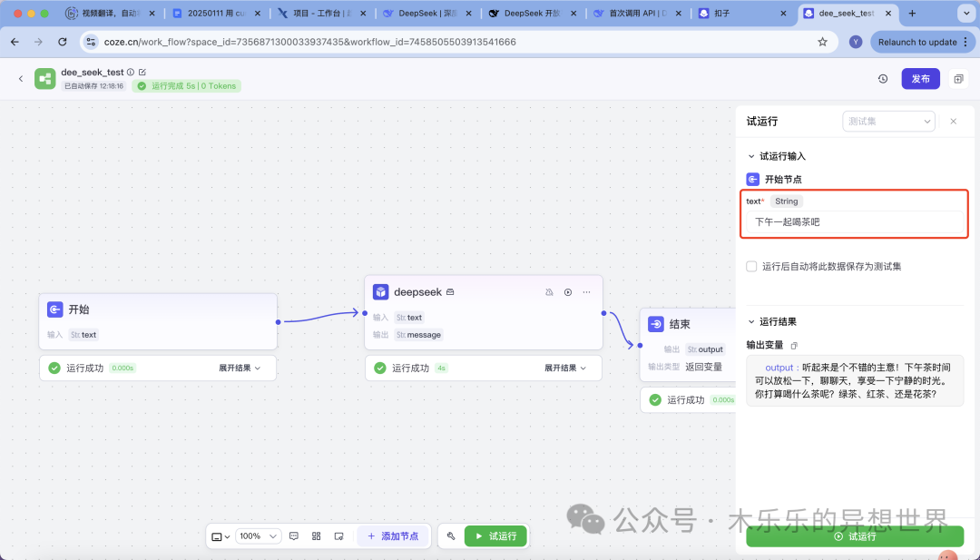Viewport: 980px width, 560px height.
Task: Switch to the 首次调用 API tab
Action: [637, 13]
